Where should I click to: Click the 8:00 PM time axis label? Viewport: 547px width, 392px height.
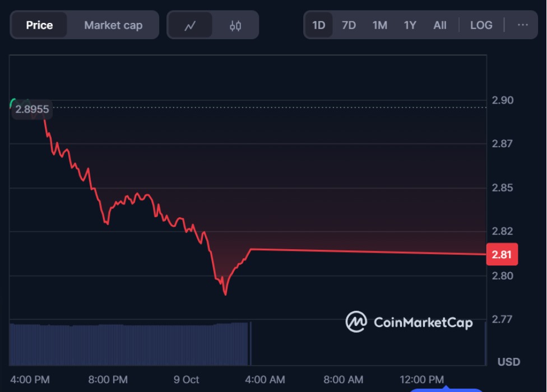108,380
